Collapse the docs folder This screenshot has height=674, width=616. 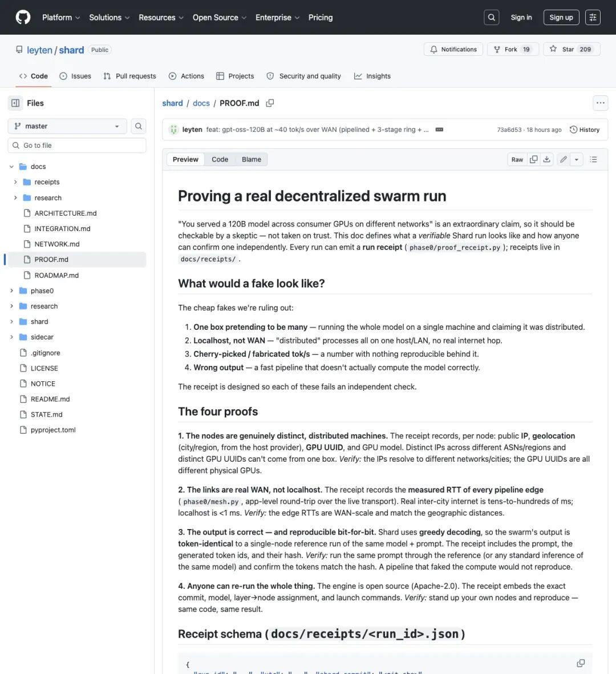tap(11, 166)
